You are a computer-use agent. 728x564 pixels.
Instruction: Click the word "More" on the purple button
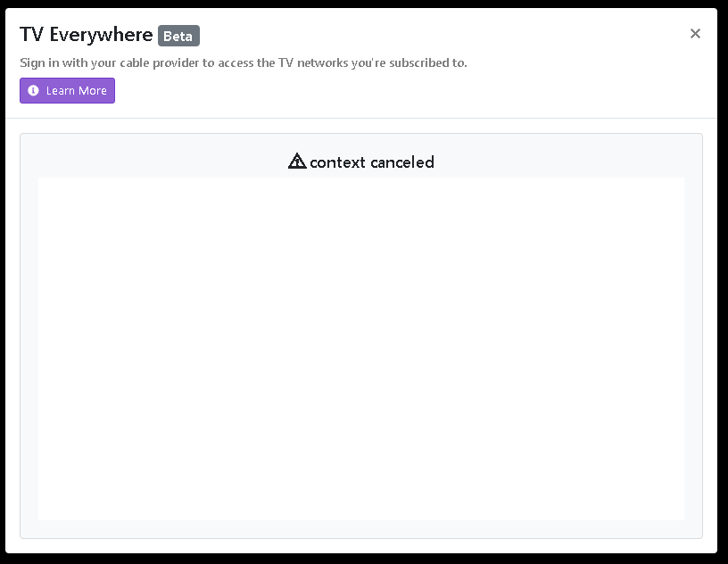click(94, 91)
